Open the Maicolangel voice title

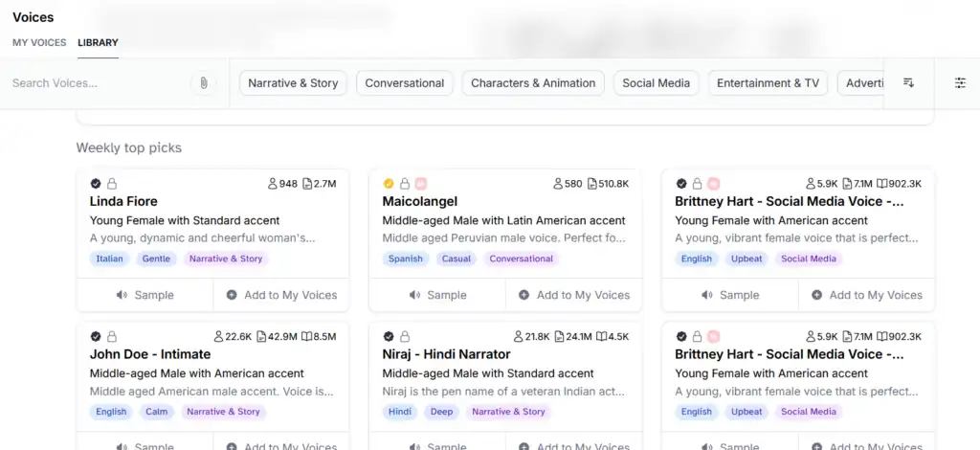[420, 201]
